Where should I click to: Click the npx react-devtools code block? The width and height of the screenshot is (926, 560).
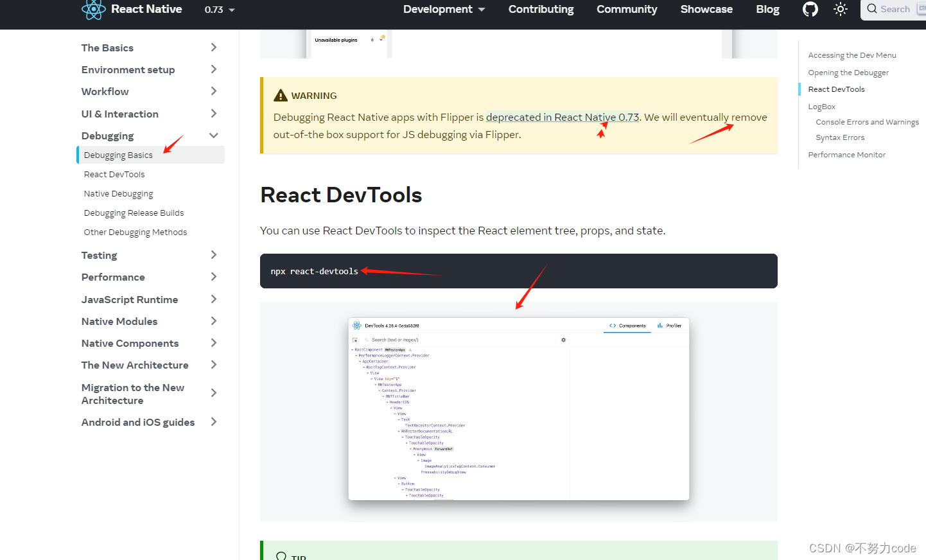coord(518,271)
